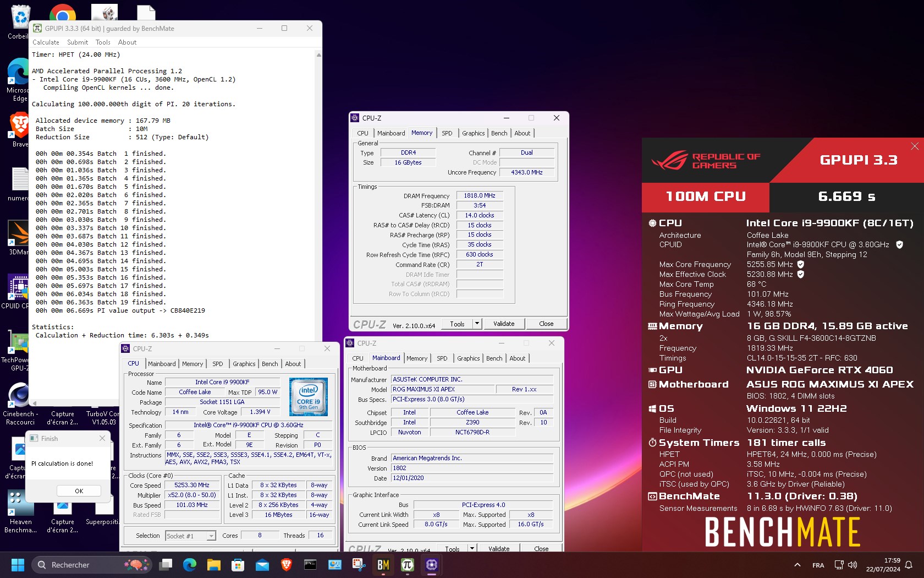Screen dimensions: 924x578
Task: Open the Socket #1 selection combo box
Action: click(x=190, y=536)
